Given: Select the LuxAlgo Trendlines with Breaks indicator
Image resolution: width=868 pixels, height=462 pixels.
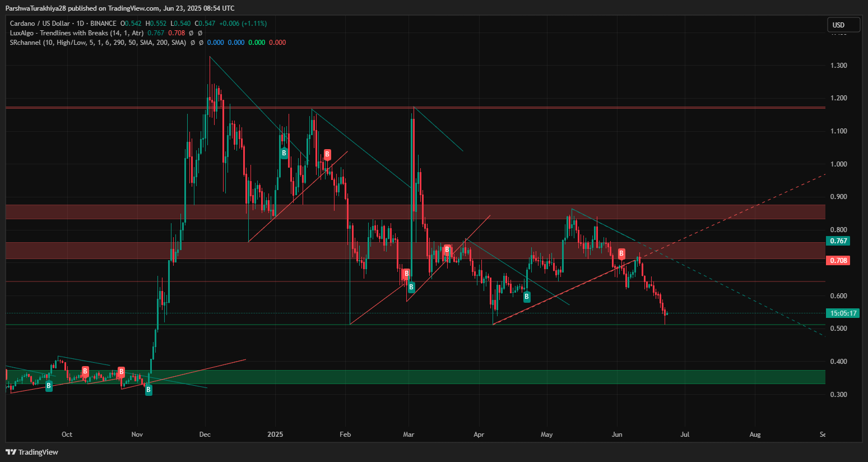Looking at the screenshot, I should [x=77, y=33].
